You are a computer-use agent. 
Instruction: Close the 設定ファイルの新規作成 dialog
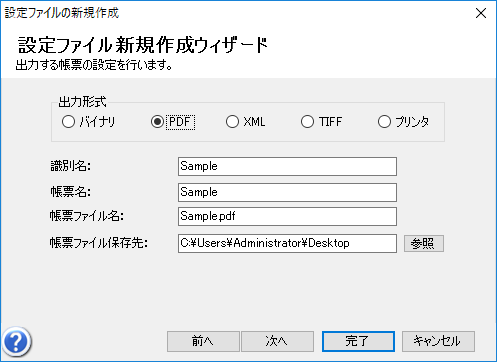pos(481,13)
